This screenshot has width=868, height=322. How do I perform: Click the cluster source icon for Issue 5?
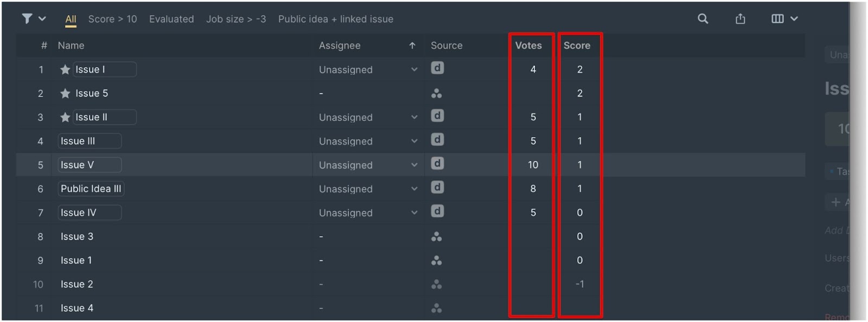pos(436,93)
